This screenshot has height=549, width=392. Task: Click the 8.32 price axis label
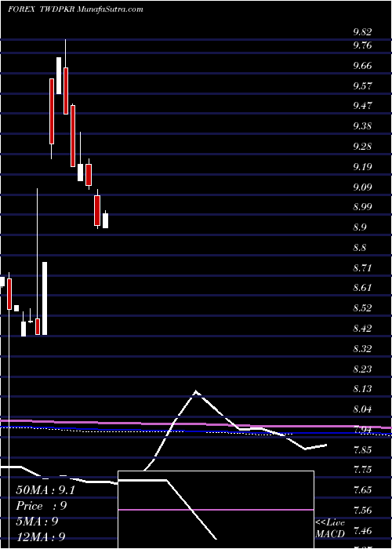[x=362, y=349]
